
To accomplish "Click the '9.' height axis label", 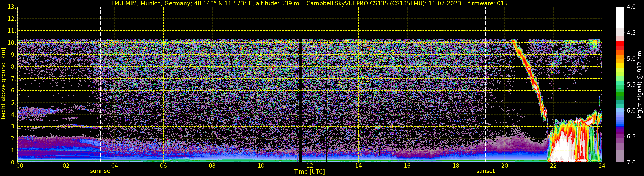I will (x=13, y=55).
